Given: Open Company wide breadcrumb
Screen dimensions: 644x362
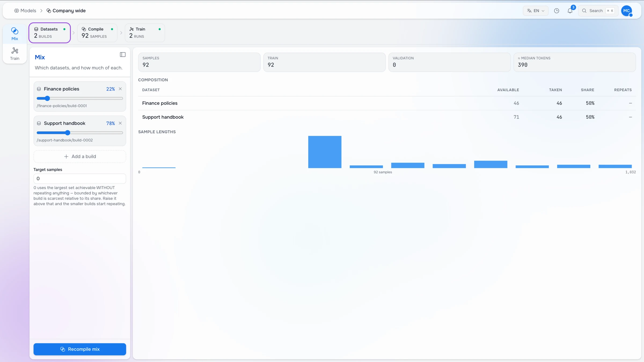Looking at the screenshot, I should coord(66,11).
